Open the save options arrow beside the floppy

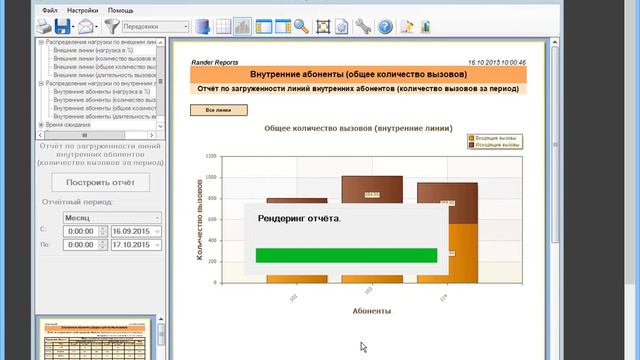pos(73,27)
